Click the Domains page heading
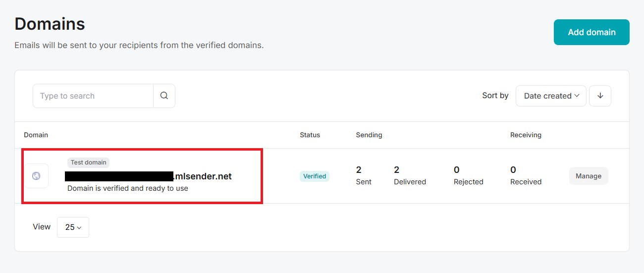The height and width of the screenshot is (273, 644). tap(50, 24)
